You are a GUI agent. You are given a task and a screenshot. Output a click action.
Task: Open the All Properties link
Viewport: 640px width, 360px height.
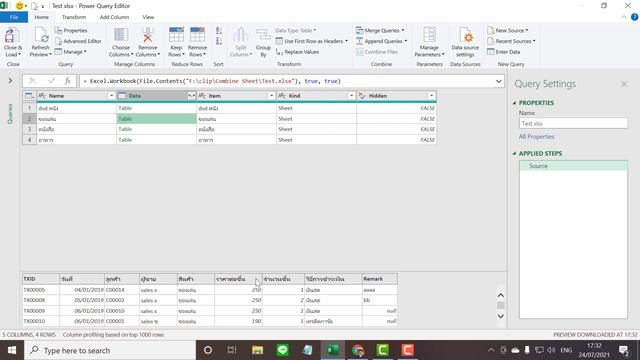pos(536,137)
